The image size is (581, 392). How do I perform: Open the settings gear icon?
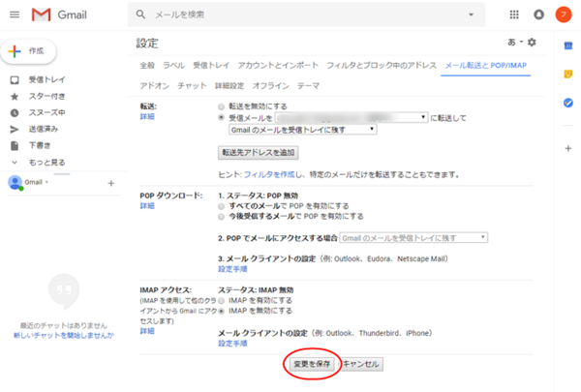tap(531, 43)
